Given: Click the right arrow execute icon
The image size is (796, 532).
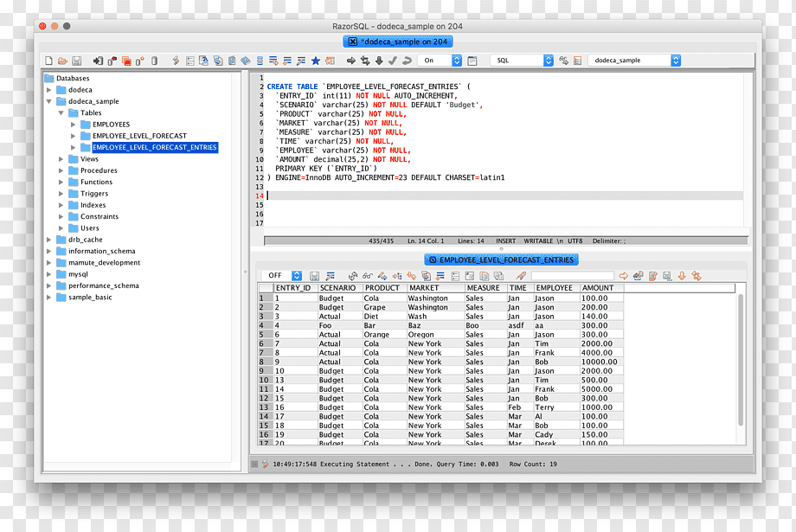Looking at the screenshot, I should pos(350,61).
